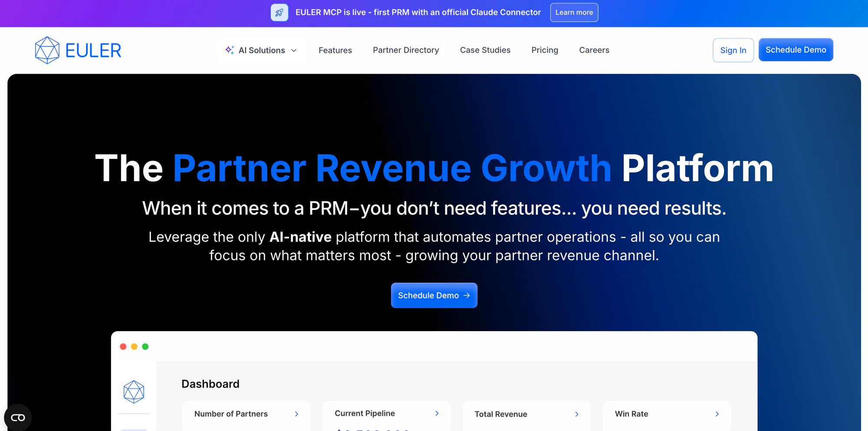Expand the Number of Partners card chevron
Viewport: 868px width, 431px height.
coord(296,414)
